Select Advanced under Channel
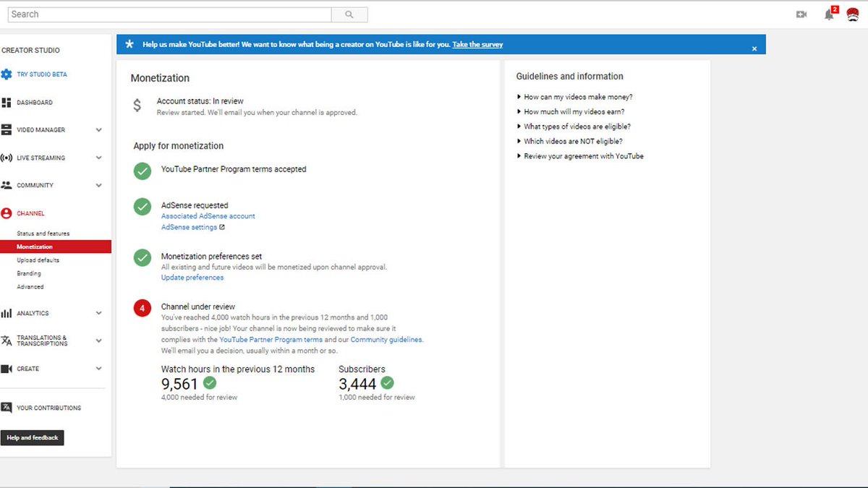 [30, 287]
